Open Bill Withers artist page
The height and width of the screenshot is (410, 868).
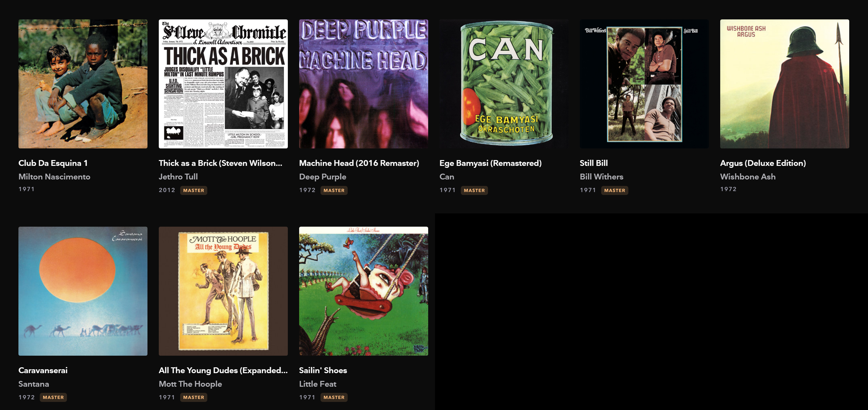pos(602,177)
